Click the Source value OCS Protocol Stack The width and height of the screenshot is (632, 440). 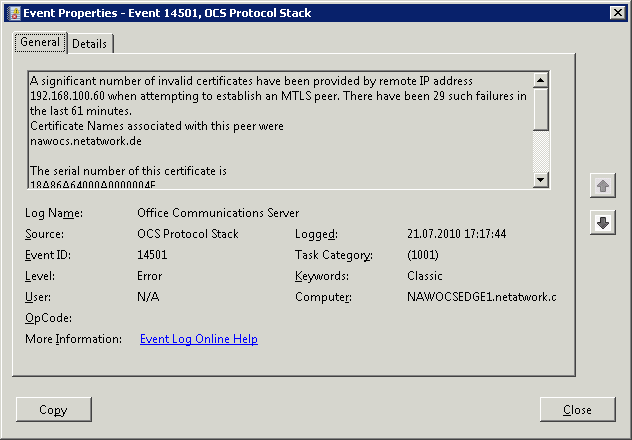(x=188, y=234)
